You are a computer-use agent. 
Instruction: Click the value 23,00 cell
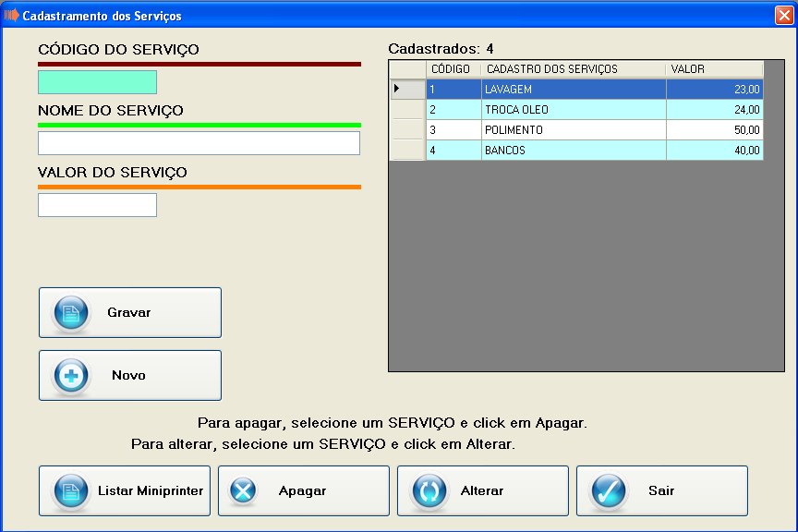coord(715,89)
